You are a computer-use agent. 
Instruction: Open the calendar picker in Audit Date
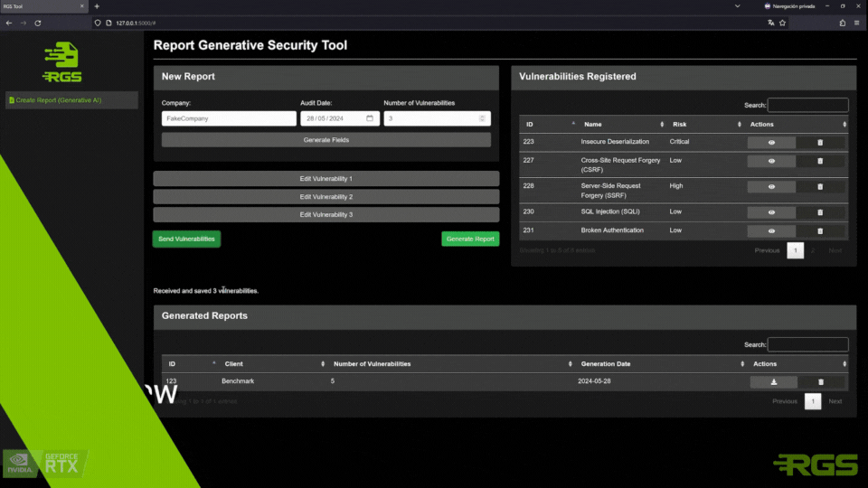click(370, 117)
